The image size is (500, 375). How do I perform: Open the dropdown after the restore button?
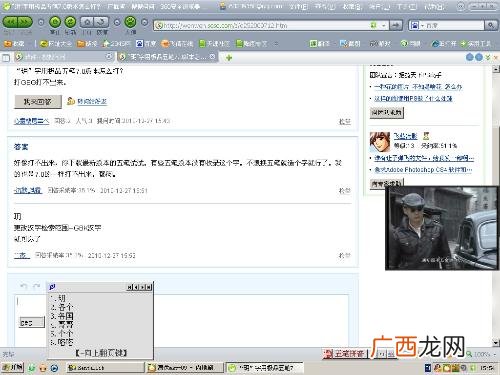[117, 22]
